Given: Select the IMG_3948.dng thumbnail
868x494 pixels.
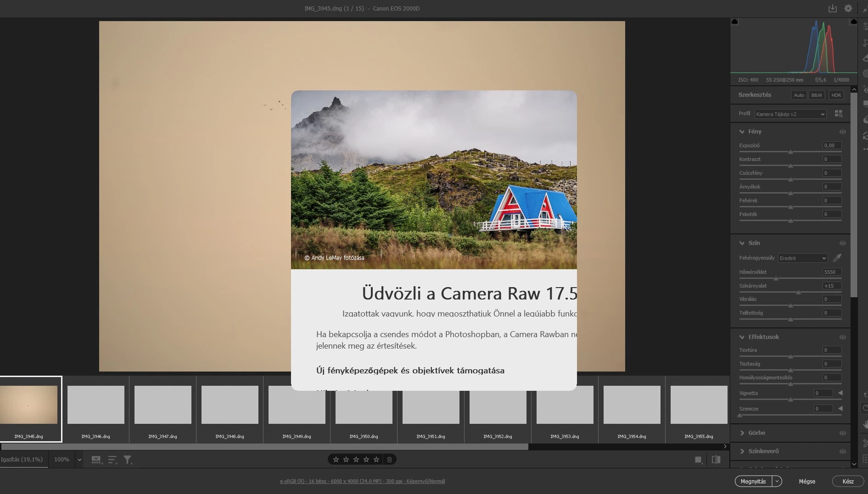Looking at the screenshot, I should 230,405.
